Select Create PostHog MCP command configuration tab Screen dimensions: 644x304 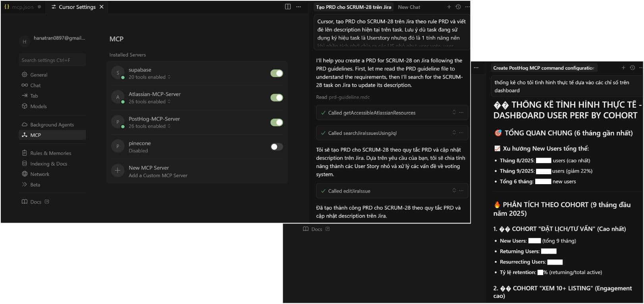544,68
